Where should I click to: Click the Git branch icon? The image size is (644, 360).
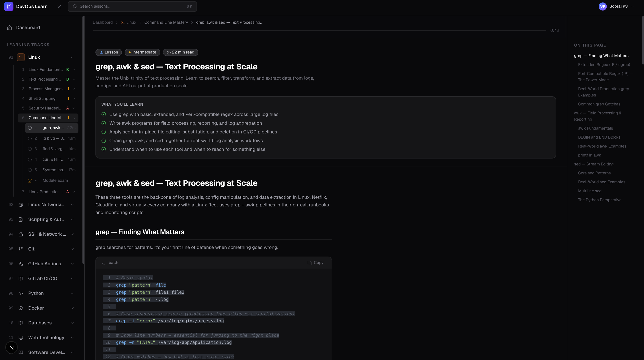21,249
